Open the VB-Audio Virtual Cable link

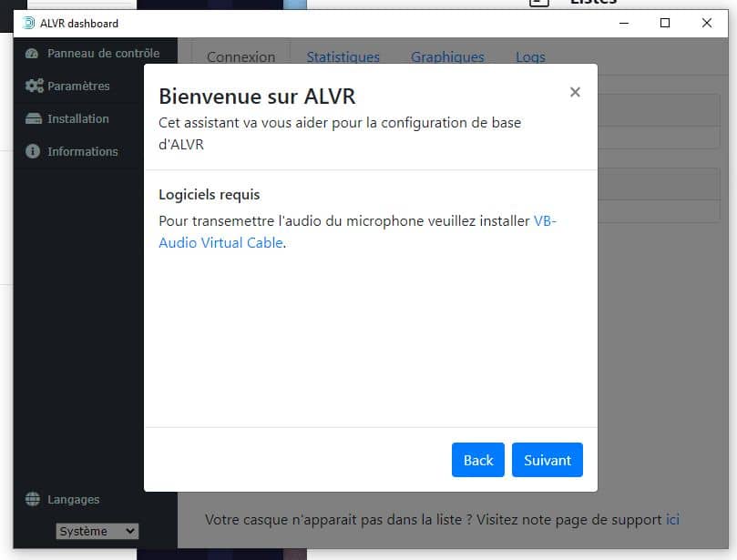click(220, 243)
